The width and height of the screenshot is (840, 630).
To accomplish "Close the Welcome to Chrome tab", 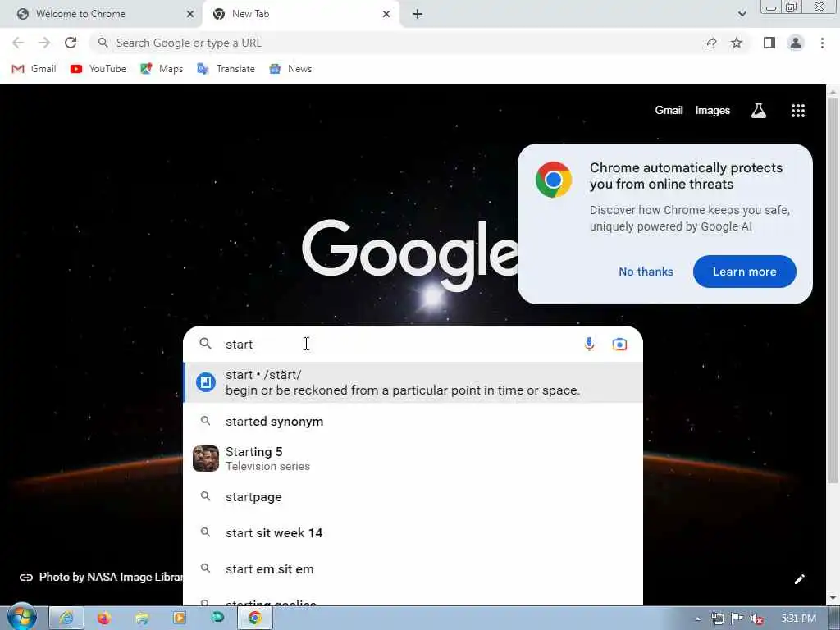I will 190,14.
